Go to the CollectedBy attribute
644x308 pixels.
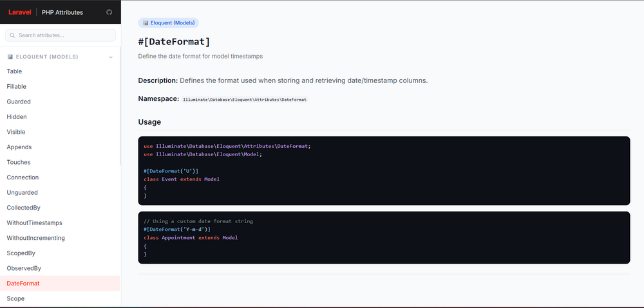tap(60, 208)
